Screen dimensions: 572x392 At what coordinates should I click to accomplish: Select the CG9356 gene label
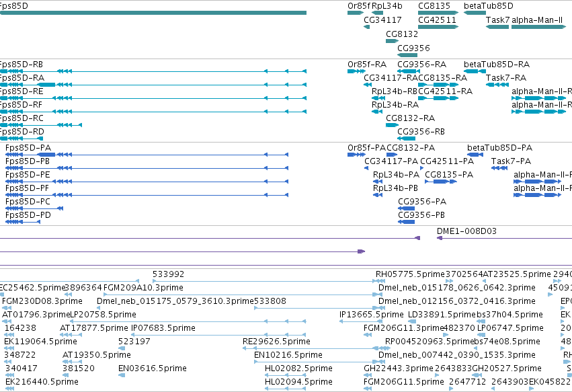click(413, 48)
